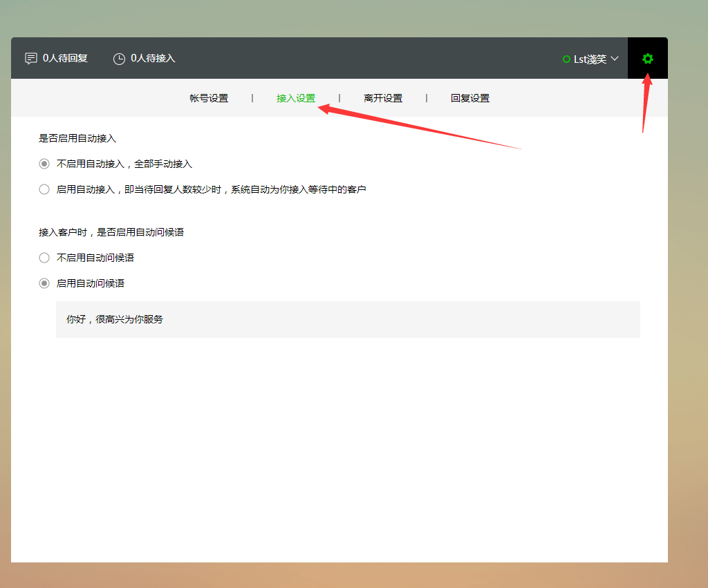708x588 pixels.
Task: Disable greeting via 不启用自动问候语 radio button
Action: coord(44,258)
